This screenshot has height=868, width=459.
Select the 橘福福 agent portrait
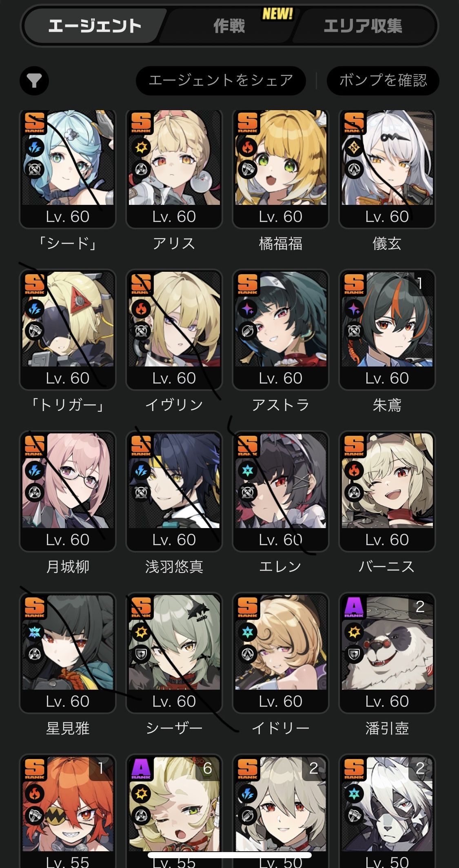pyautogui.click(x=281, y=169)
